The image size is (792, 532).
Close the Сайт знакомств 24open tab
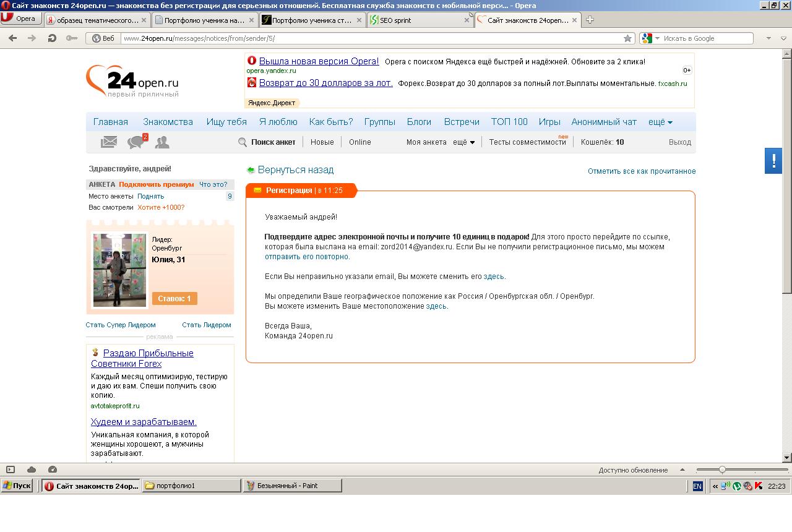[x=575, y=20]
